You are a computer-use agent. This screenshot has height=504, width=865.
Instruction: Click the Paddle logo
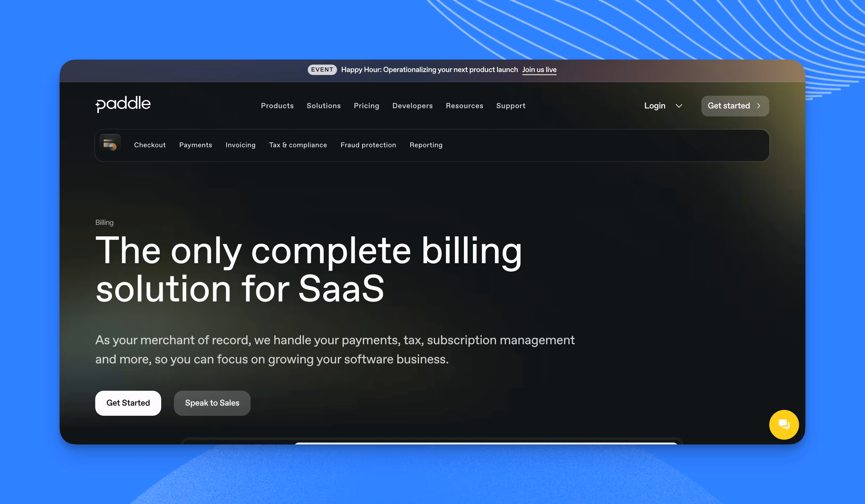[x=123, y=104]
